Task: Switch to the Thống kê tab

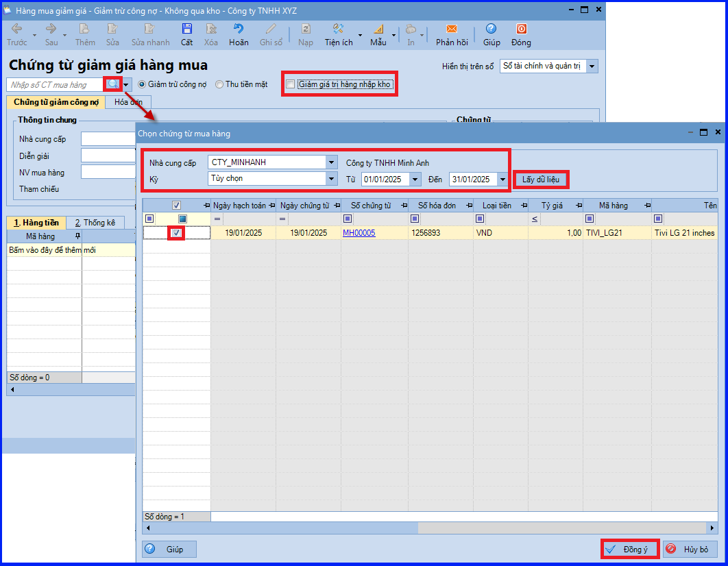Action: [95, 223]
